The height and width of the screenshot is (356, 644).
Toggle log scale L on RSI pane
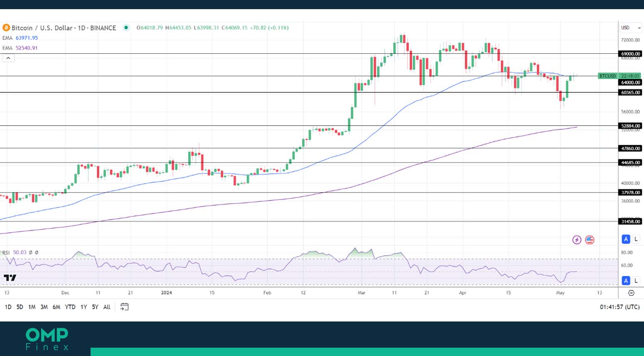[636, 281]
